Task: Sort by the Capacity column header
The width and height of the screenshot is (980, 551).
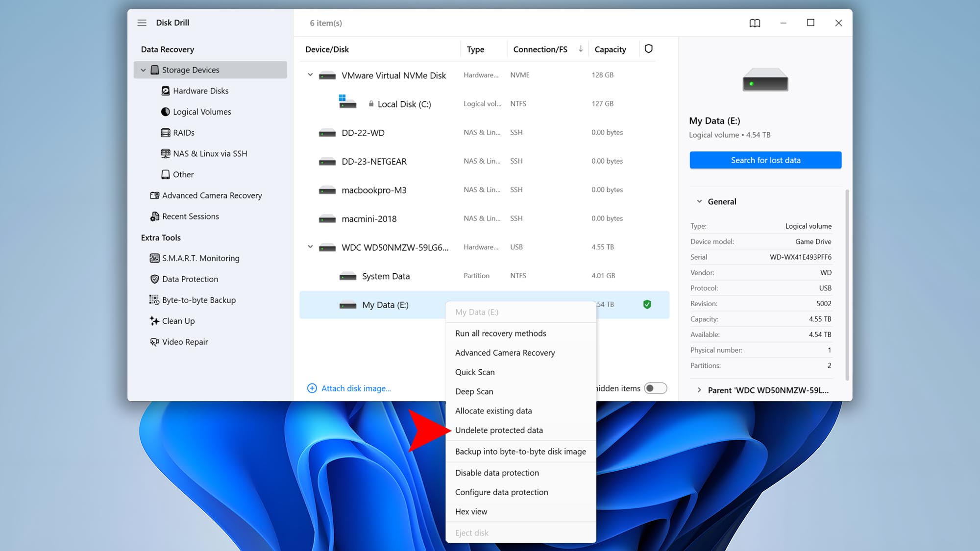Action: click(x=610, y=49)
